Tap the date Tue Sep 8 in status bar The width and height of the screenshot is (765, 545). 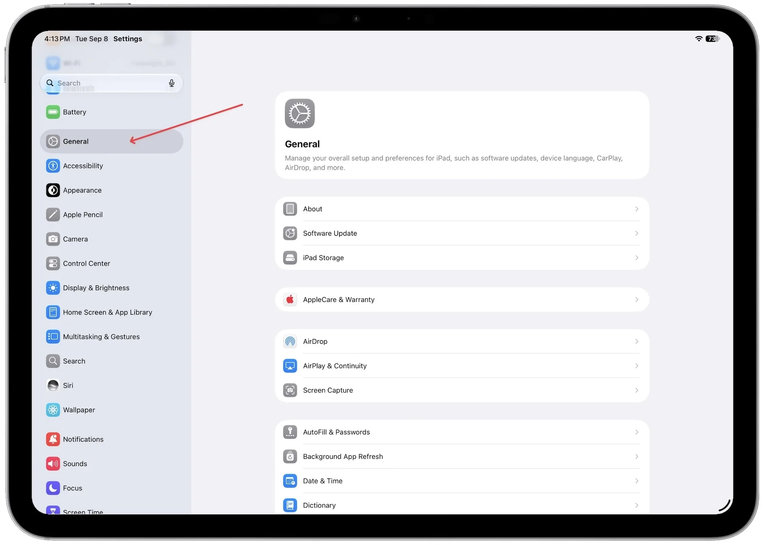pyautogui.click(x=92, y=39)
